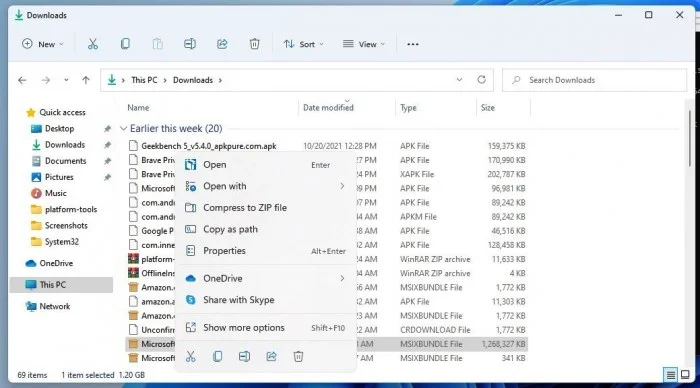Open the New item dropdown

coord(43,44)
